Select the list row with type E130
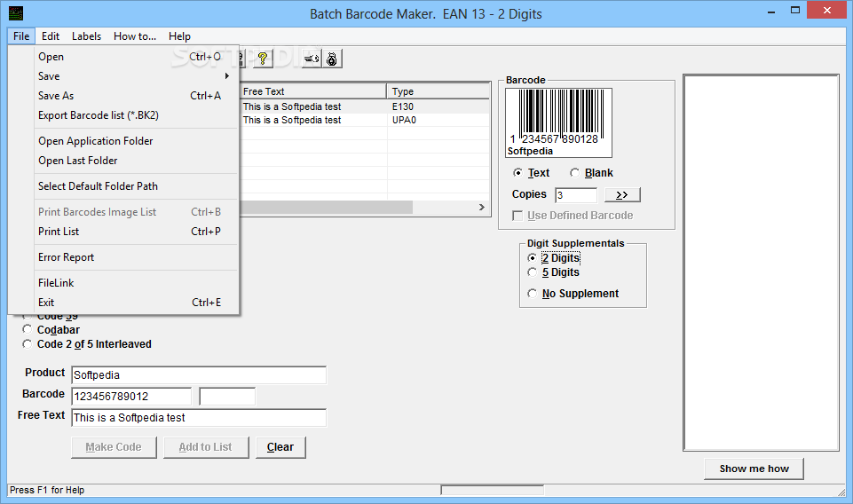 tap(365, 106)
